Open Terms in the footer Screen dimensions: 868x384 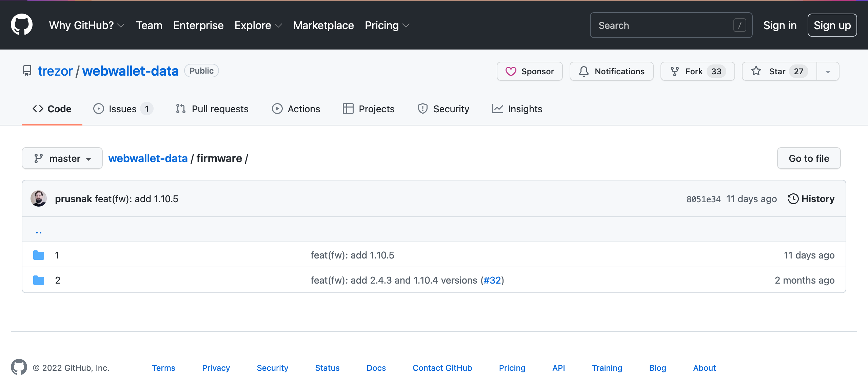[x=163, y=368]
